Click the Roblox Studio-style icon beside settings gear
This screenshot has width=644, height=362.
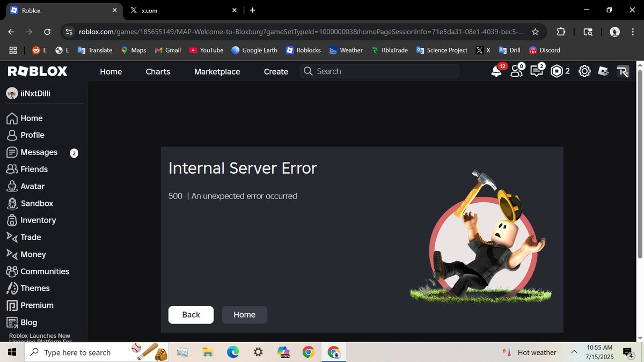[604, 71]
